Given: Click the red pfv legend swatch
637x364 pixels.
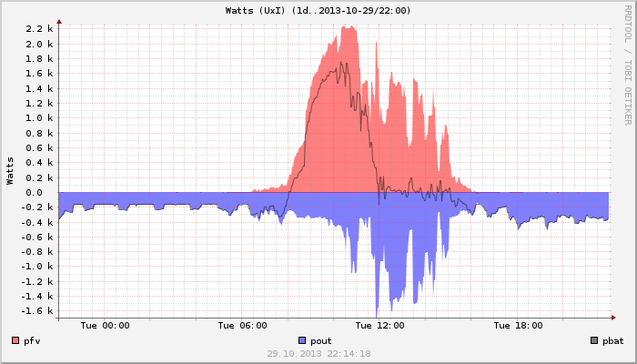Looking at the screenshot, I should click(15, 340).
